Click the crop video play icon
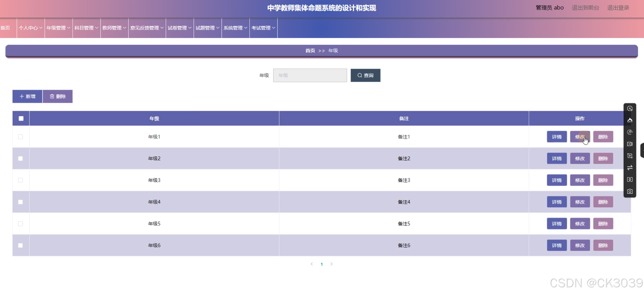 [630, 156]
